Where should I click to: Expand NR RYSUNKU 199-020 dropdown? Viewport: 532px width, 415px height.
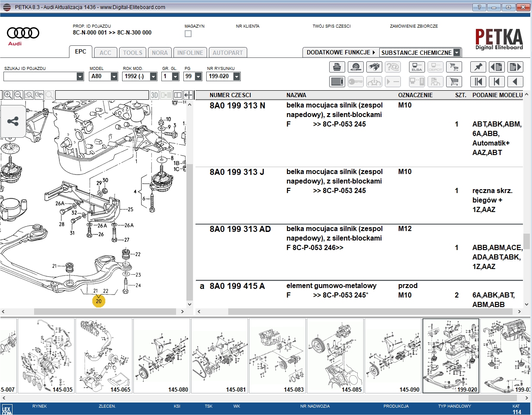pyautogui.click(x=236, y=76)
